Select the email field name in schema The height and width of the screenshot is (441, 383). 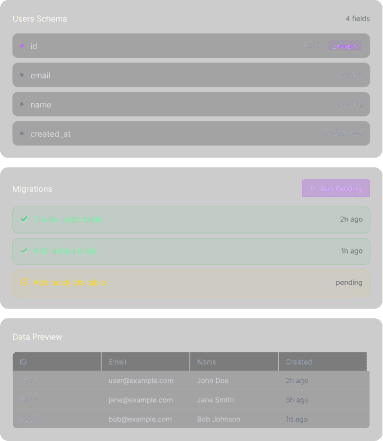[x=40, y=75]
